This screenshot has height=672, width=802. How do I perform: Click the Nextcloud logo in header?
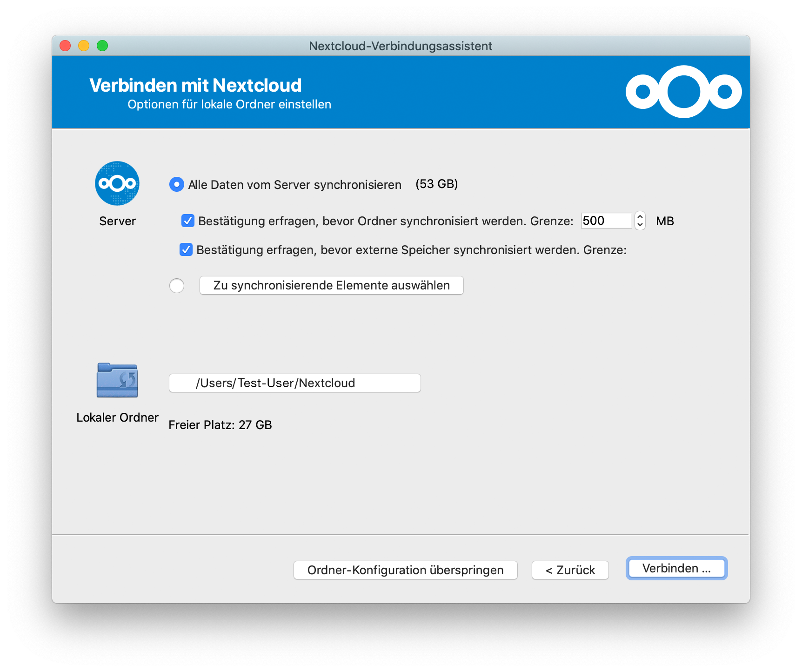click(x=683, y=92)
